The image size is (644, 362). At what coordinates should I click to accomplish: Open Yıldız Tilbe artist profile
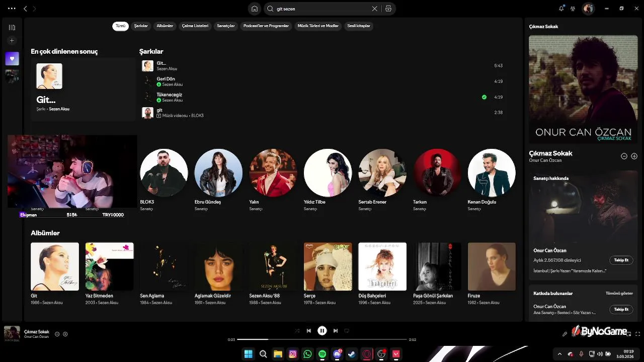tap(328, 172)
